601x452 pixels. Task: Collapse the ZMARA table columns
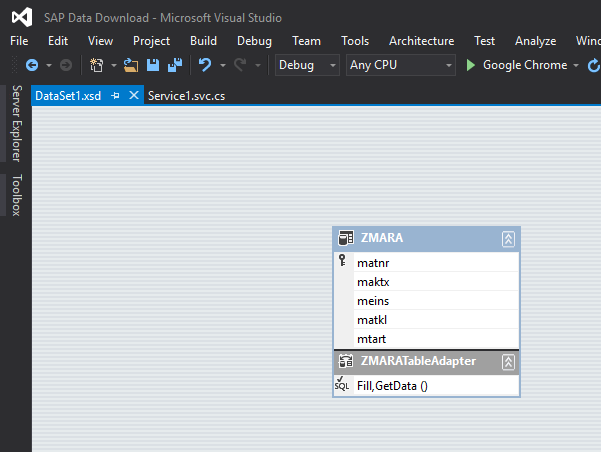pyautogui.click(x=508, y=239)
